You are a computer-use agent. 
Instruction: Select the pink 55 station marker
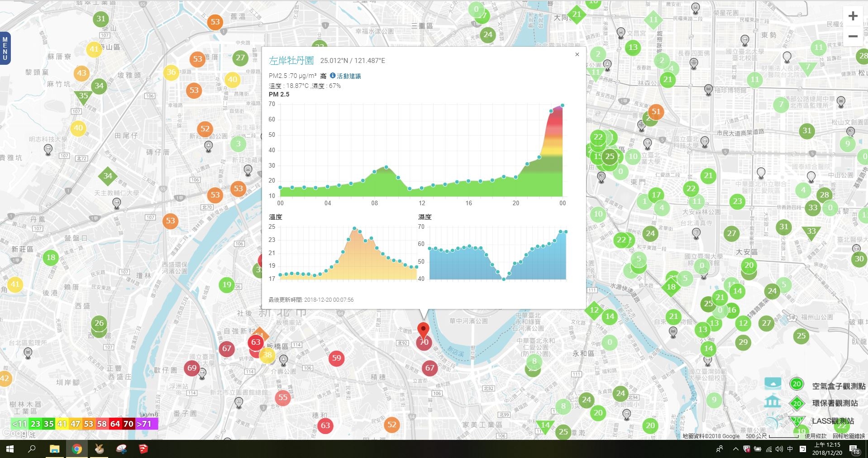[x=283, y=397]
